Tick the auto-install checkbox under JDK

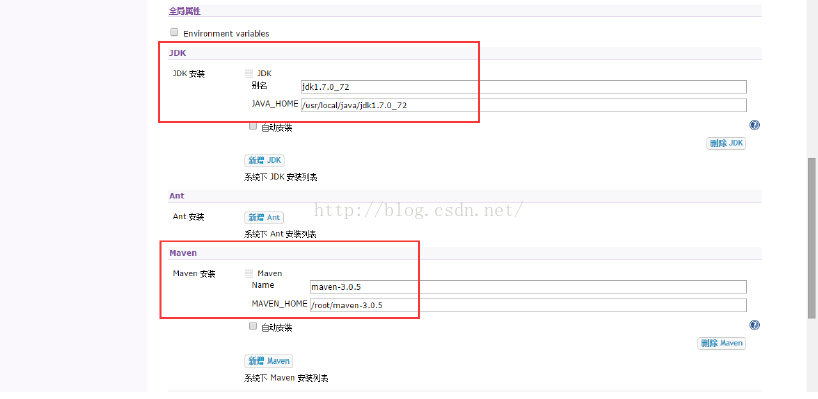tap(253, 126)
